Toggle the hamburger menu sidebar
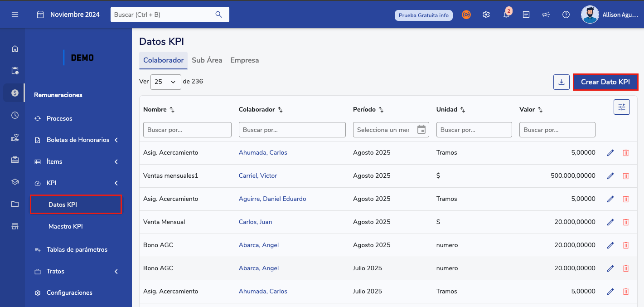The width and height of the screenshot is (644, 307). [x=15, y=15]
